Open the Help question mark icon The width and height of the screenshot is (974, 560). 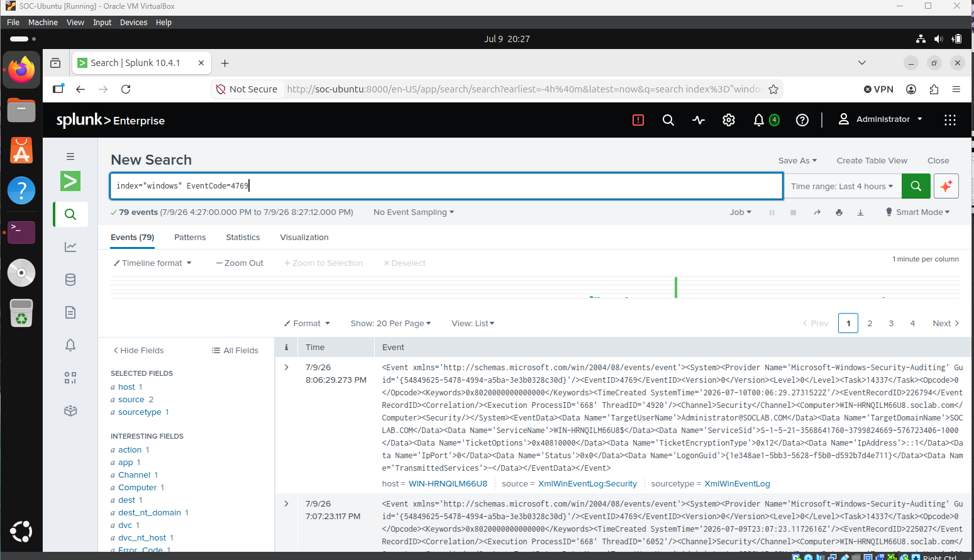click(802, 120)
